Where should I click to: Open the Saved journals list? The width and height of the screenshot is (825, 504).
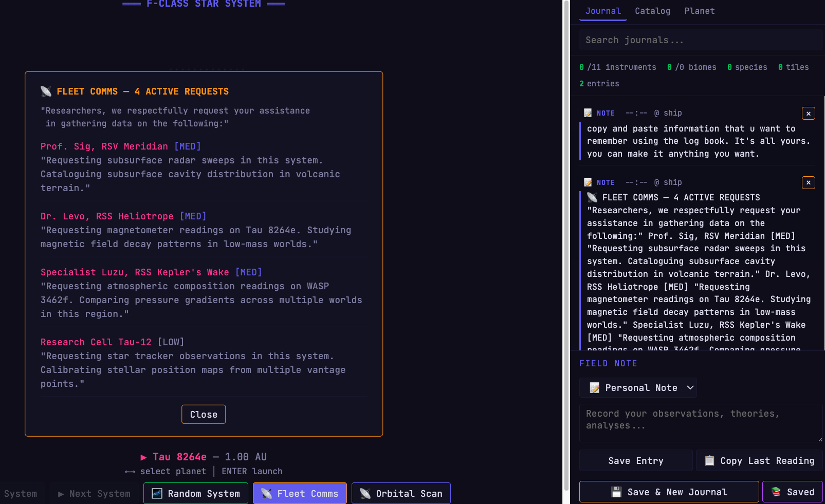pos(793,492)
